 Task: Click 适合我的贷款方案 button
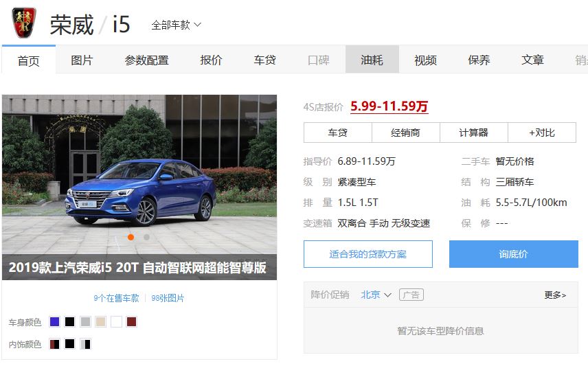(x=368, y=254)
